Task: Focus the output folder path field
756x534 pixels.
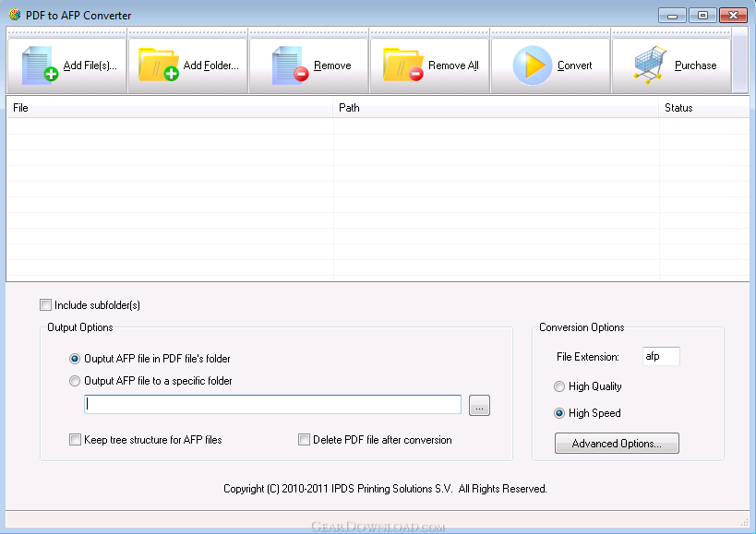Action: [272, 405]
